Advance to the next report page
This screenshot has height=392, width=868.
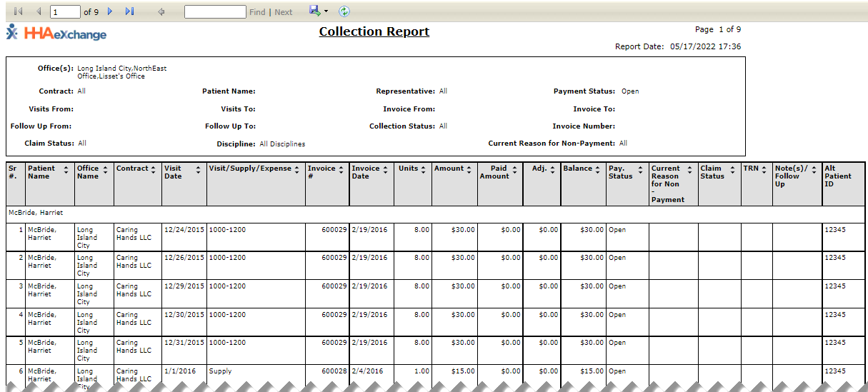coord(110,11)
